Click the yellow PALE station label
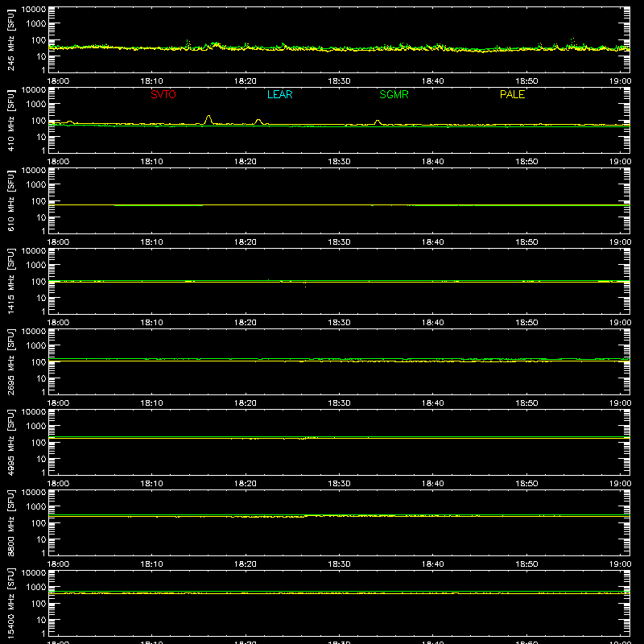644x644 pixels. pos(512,94)
